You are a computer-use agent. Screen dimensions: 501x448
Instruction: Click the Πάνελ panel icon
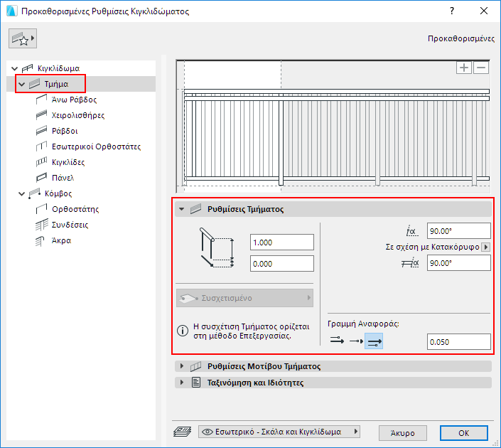pos(41,178)
